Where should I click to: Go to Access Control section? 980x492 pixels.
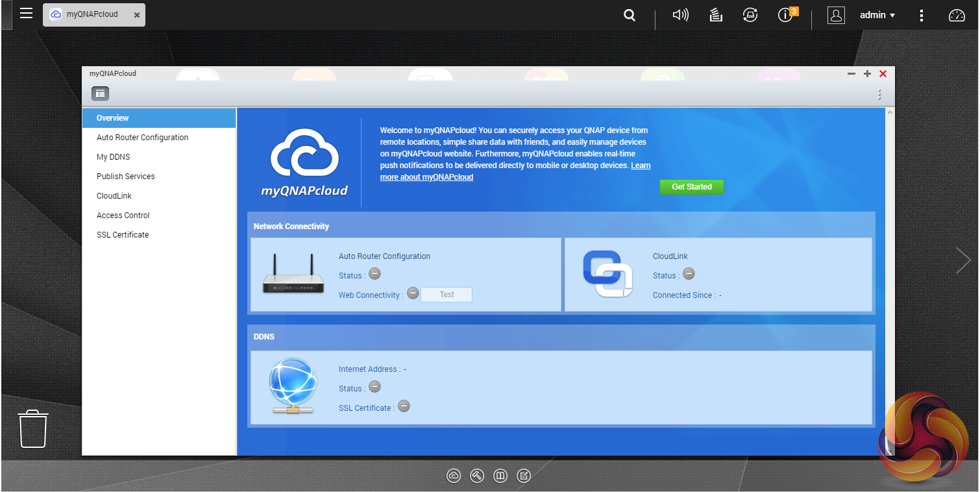coord(159,215)
